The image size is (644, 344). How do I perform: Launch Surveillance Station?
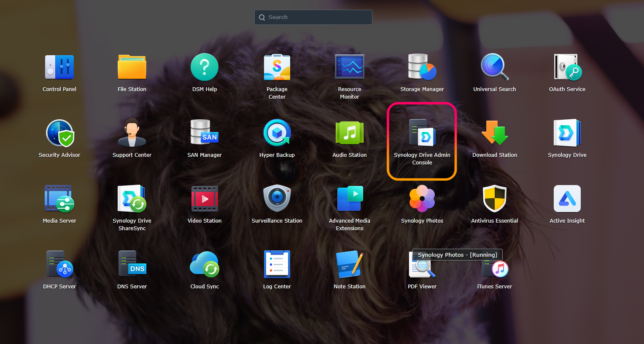277,199
